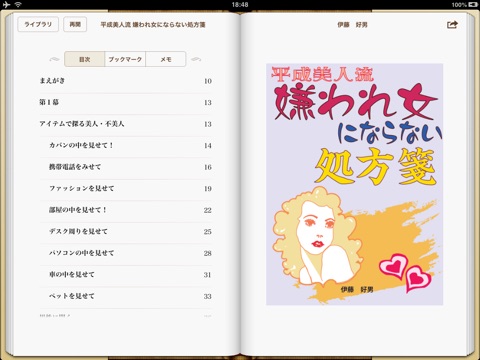Select パソコンの中を見せて entry

tap(126, 253)
